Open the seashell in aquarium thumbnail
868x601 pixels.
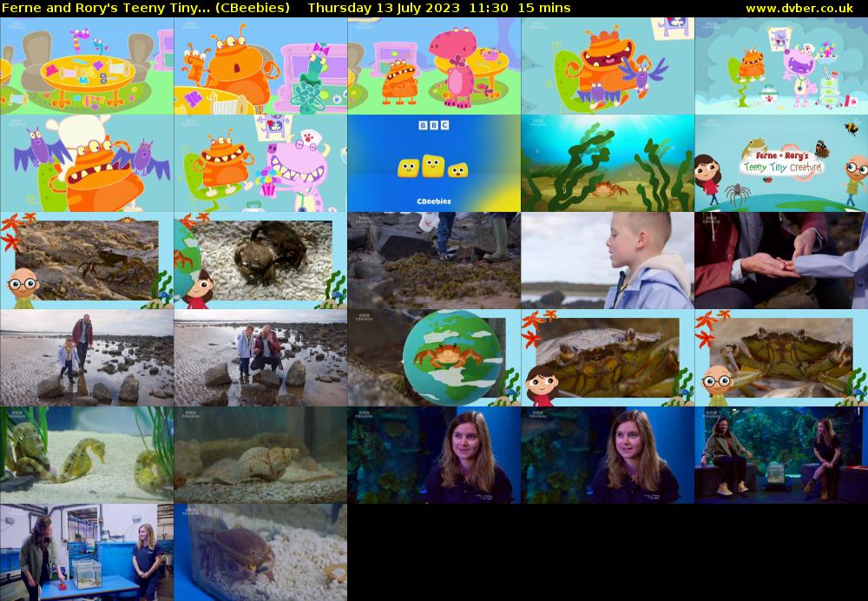tap(260, 455)
